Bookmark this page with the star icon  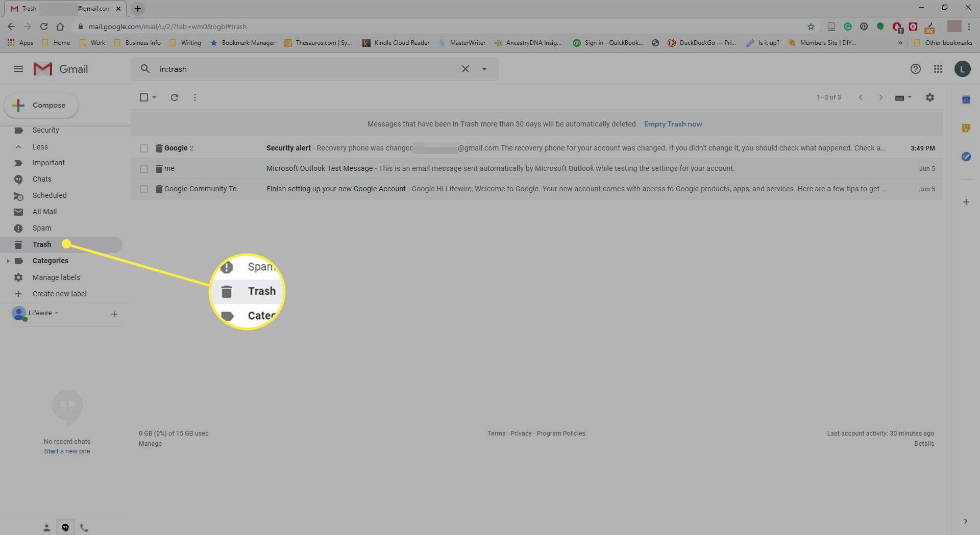tap(811, 27)
